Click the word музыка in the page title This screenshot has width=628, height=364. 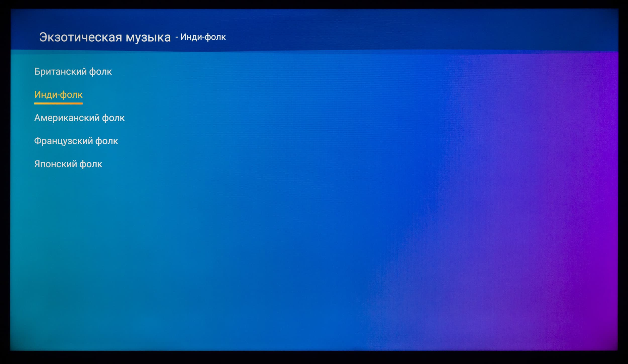pos(148,37)
